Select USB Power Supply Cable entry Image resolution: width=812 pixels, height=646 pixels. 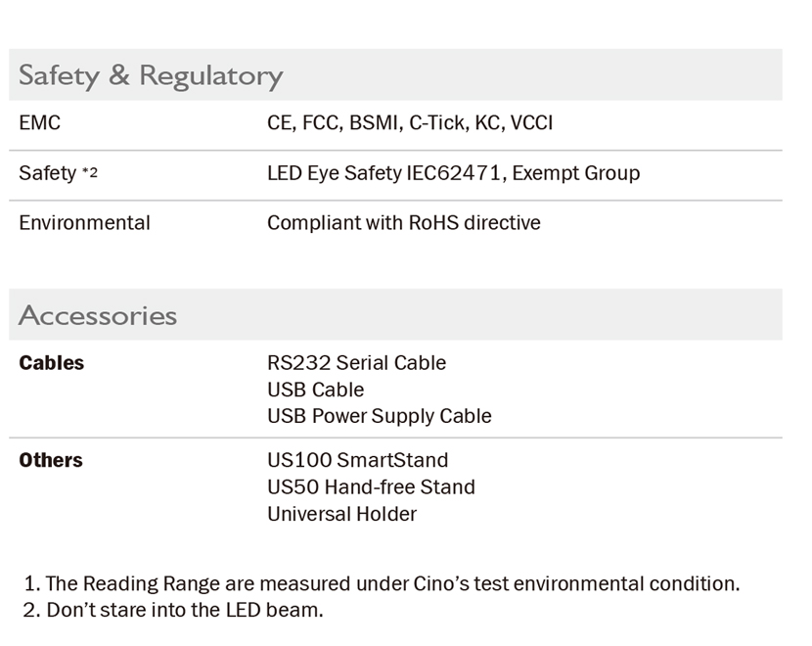(380, 417)
